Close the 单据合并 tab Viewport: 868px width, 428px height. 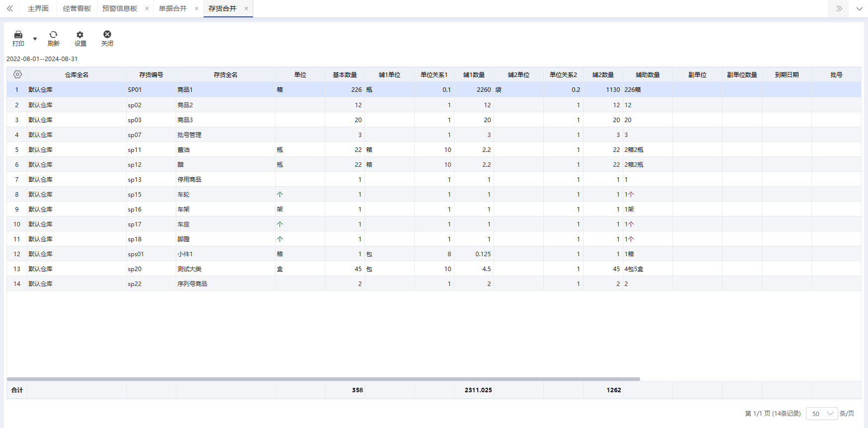[x=197, y=8]
